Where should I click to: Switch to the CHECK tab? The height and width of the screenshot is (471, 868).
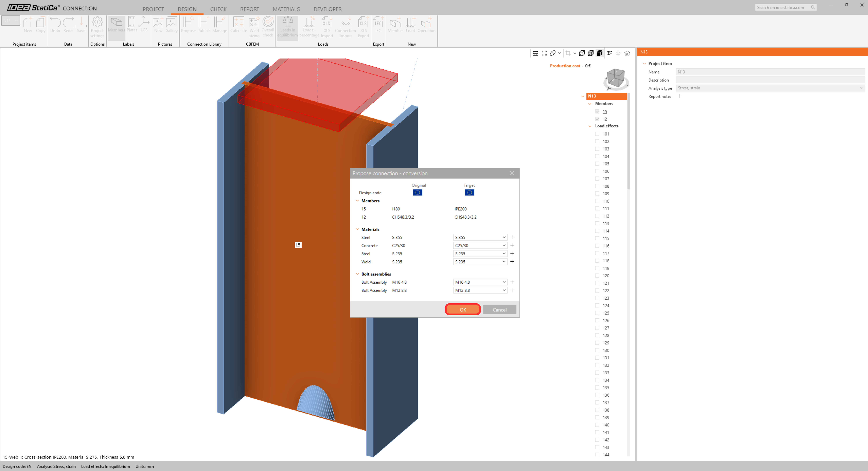click(x=218, y=9)
